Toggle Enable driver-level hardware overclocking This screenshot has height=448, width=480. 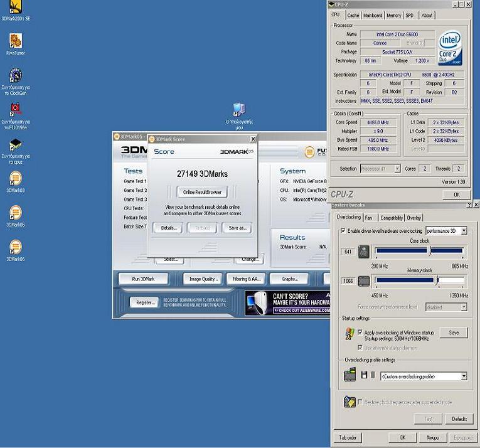(343, 230)
